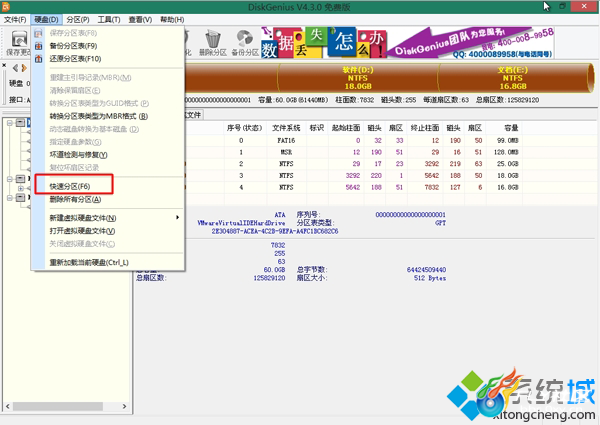Click the restore-down window button
The image size is (600, 425).
coord(562,6)
